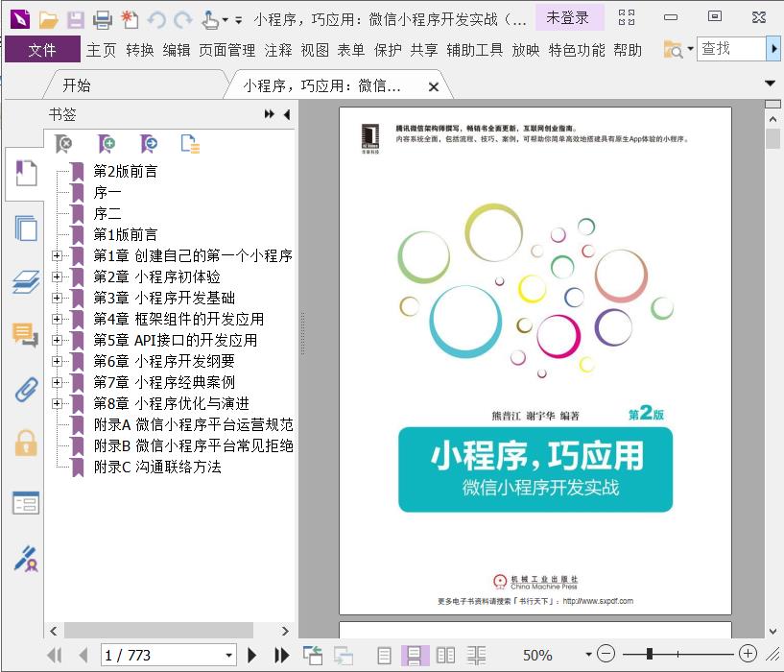
Task: Expand the 第5章 API接口的开发应用 bookmark
Action: (x=57, y=340)
